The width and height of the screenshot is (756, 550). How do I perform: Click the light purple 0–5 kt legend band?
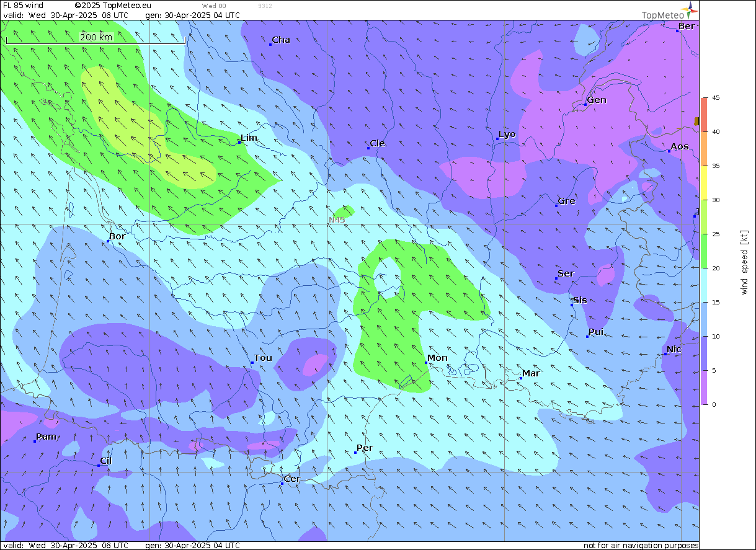pos(705,388)
